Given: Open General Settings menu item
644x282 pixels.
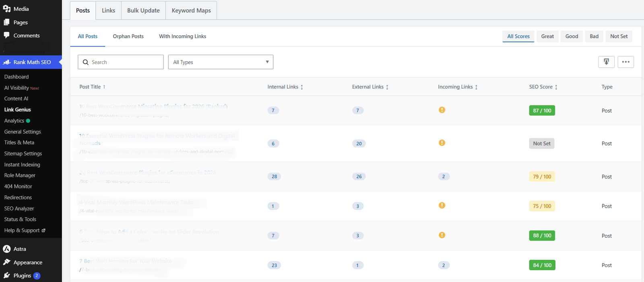Looking at the screenshot, I should 23,132.
